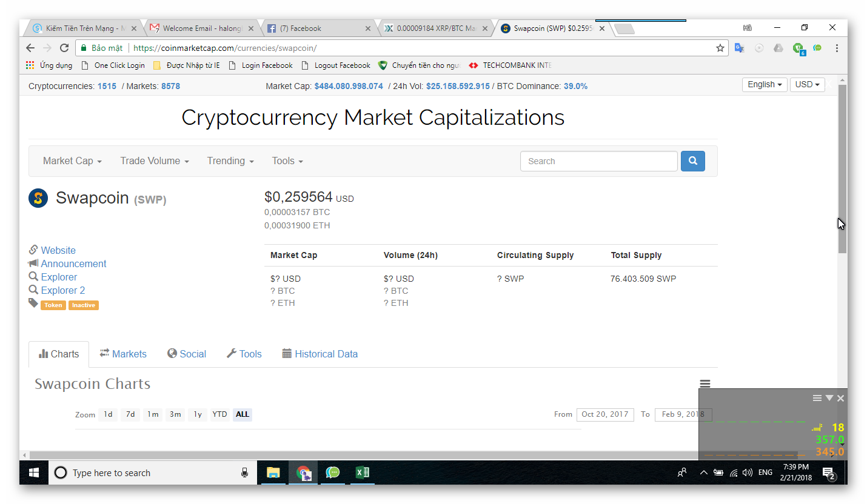
Task: Switch to the Kiếm Tiền Trên Mạng tab
Action: [x=84, y=28]
